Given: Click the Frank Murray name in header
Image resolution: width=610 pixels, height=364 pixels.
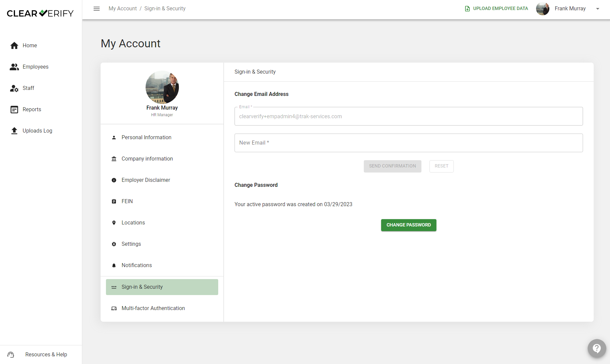Looking at the screenshot, I should 570,9.
